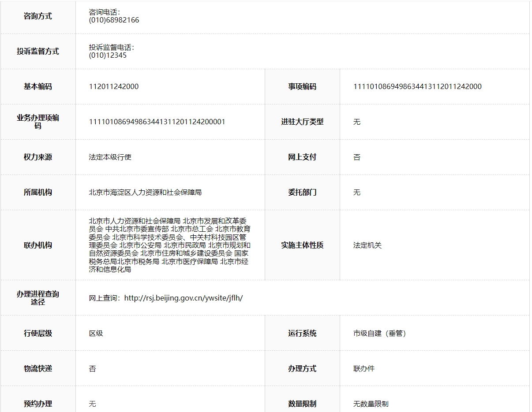
Task: Click the 基本编码 label
Action: (x=38, y=87)
